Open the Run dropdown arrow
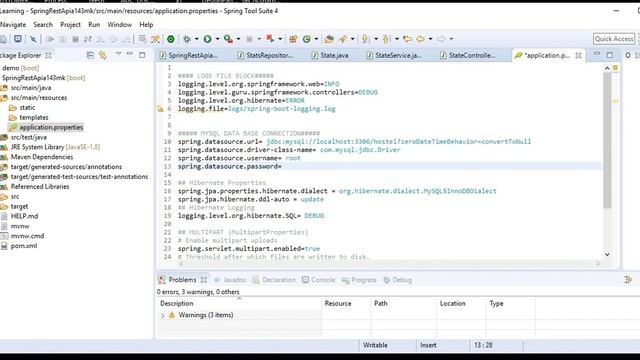This screenshot has height=360, width=640. 217,39
